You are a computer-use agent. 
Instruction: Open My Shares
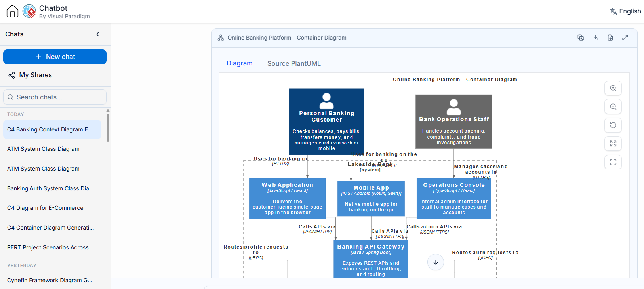pos(30,75)
